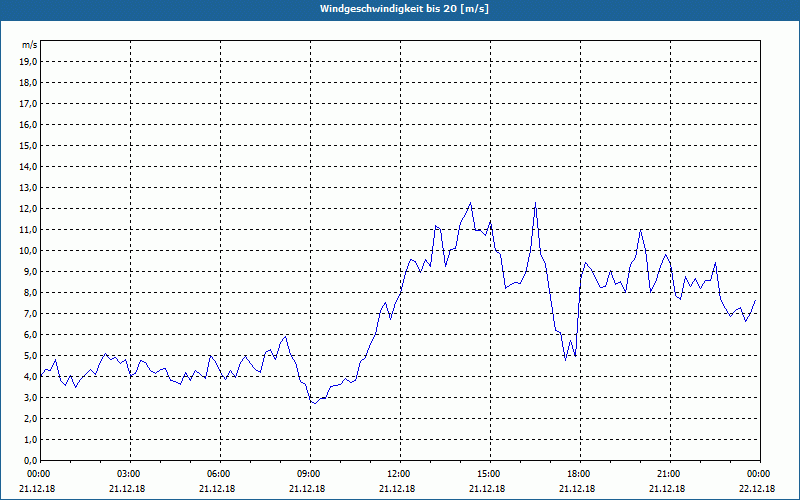This screenshot has height=500, width=800.
Task: Click the "4,0" y-axis label
Action: (30, 377)
